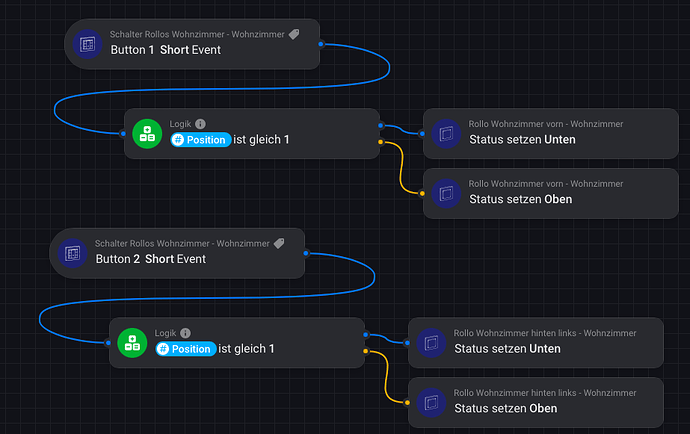Click input port of Rollo vorn Oben node
Screen dimensions: 690x434
tap(422, 193)
